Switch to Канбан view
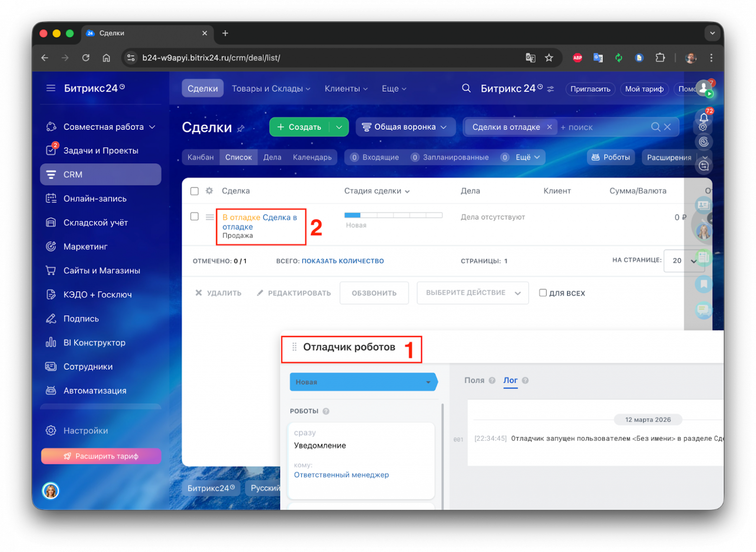This screenshot has width=756, height=552. pos(201,157)
